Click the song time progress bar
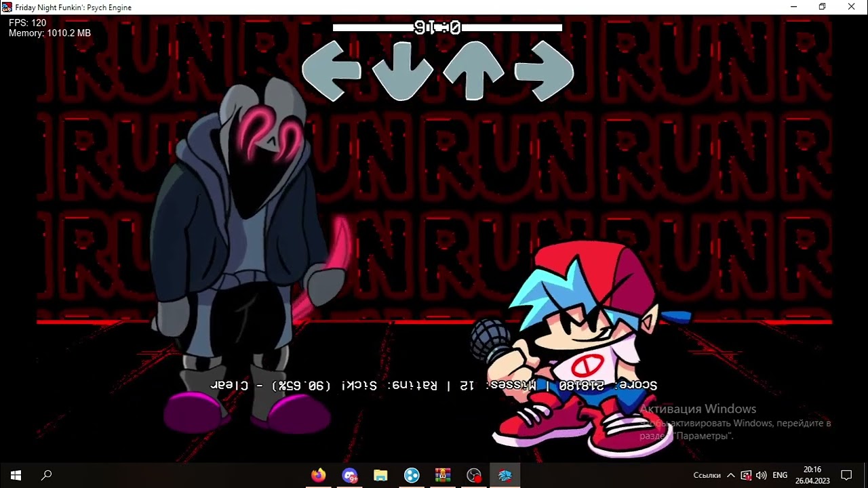868x488 pixels. (448, 28)
